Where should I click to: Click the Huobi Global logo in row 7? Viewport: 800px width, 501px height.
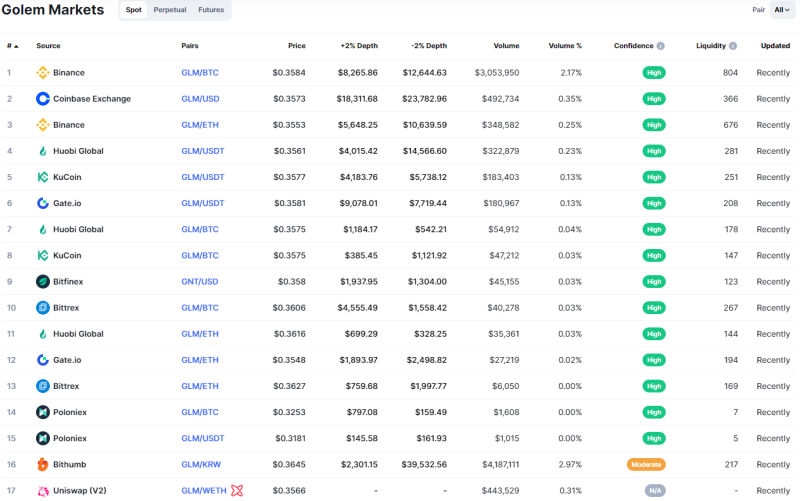[x=43, y=229]
